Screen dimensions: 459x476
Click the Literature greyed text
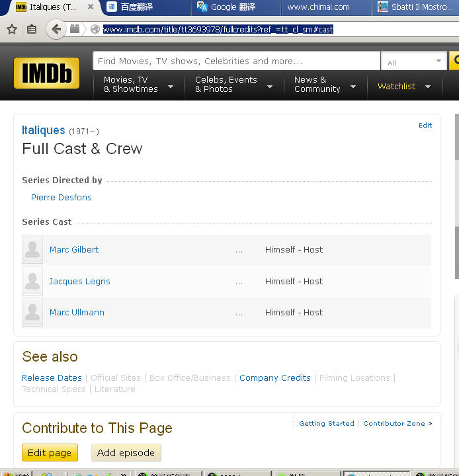(115, 389)
